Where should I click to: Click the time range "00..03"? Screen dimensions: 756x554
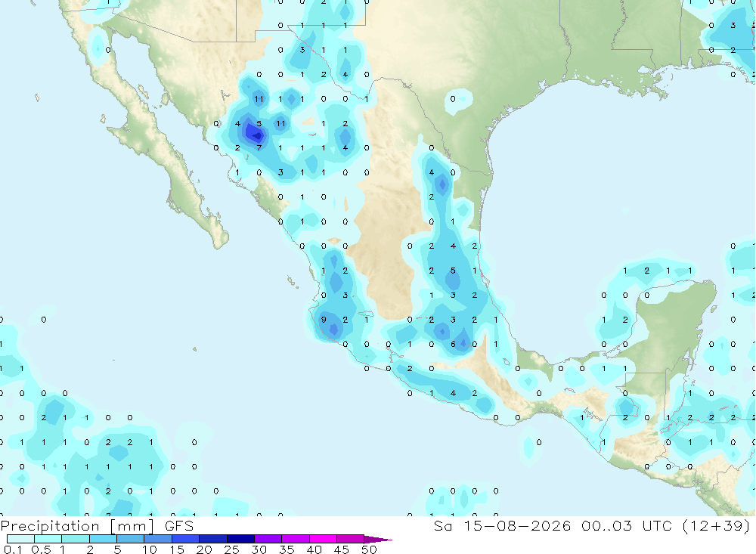[x=606, y=525]
